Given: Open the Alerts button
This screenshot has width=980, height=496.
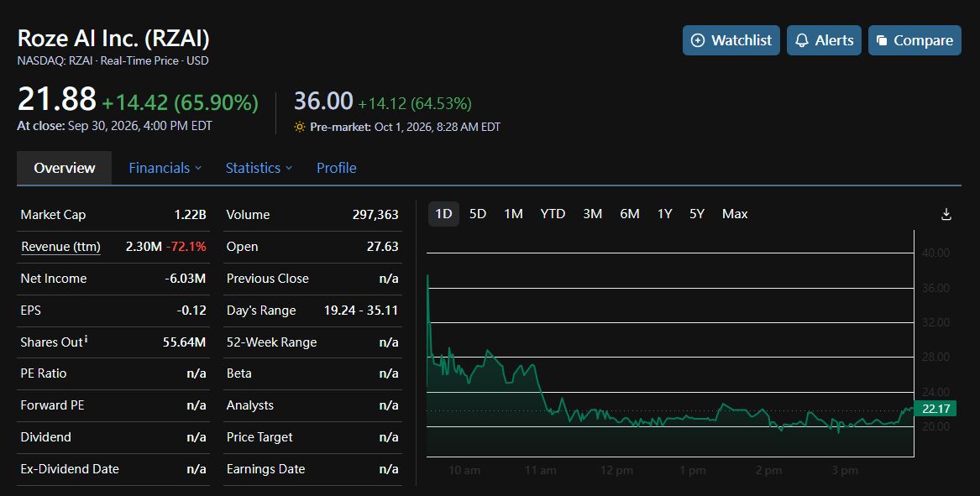Looking at the screenshot, I should (x=824, y=40).
